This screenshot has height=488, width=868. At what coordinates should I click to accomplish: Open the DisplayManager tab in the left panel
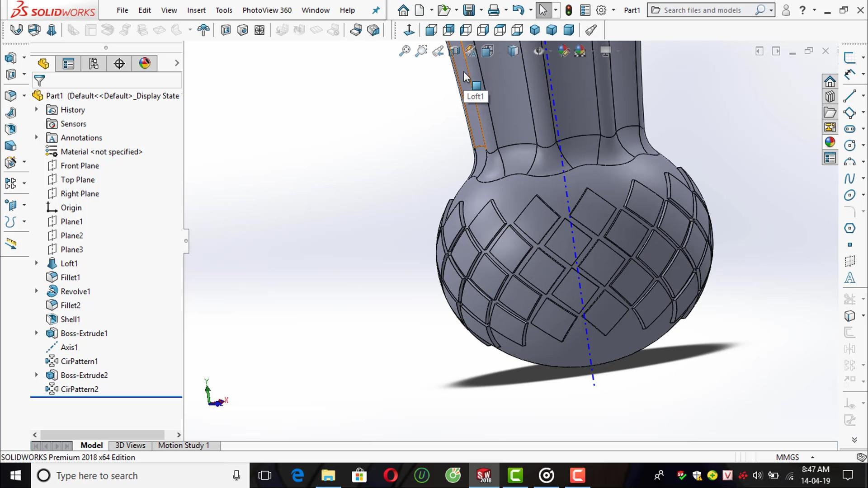click(145, 63)
